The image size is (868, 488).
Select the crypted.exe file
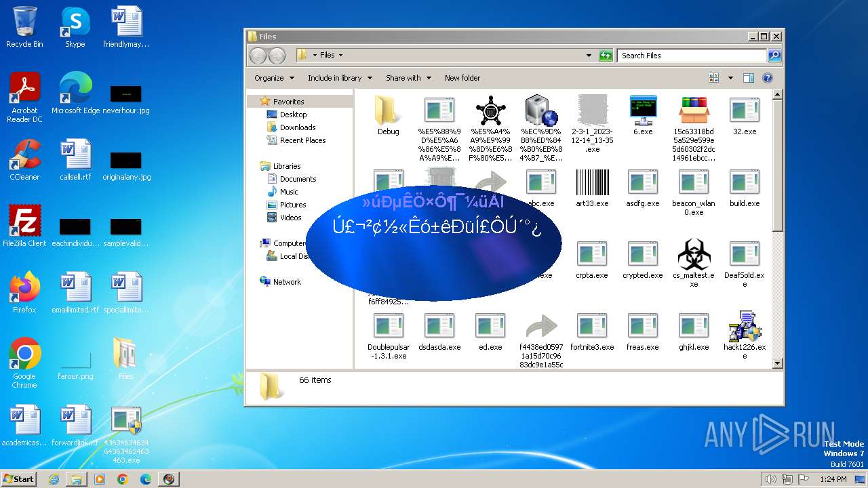(643, 259)
